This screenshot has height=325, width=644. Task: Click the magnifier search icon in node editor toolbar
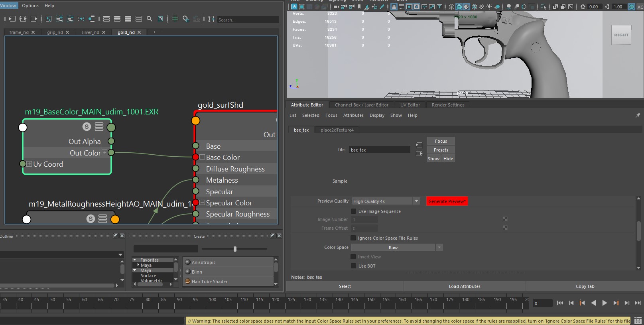[x=149, y=19]
